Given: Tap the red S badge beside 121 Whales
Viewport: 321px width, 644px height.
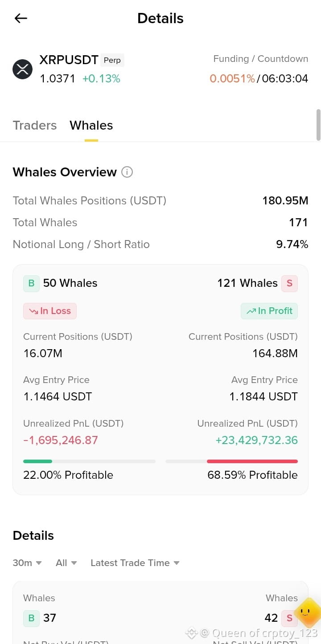Looking at the screenshot, I should (x=289, y=283).
